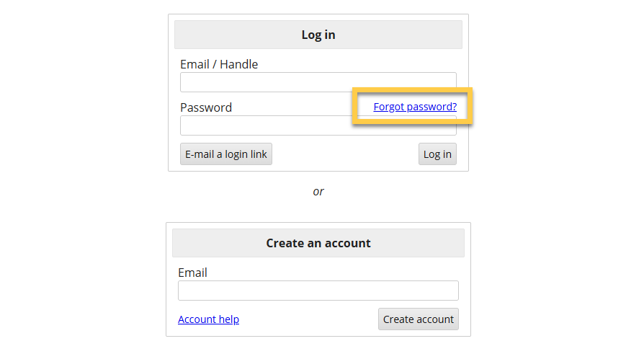644x354 pixels.
Task: Click the E-mail a login link button
Action: pyautogui.click(x=226, y=154)
